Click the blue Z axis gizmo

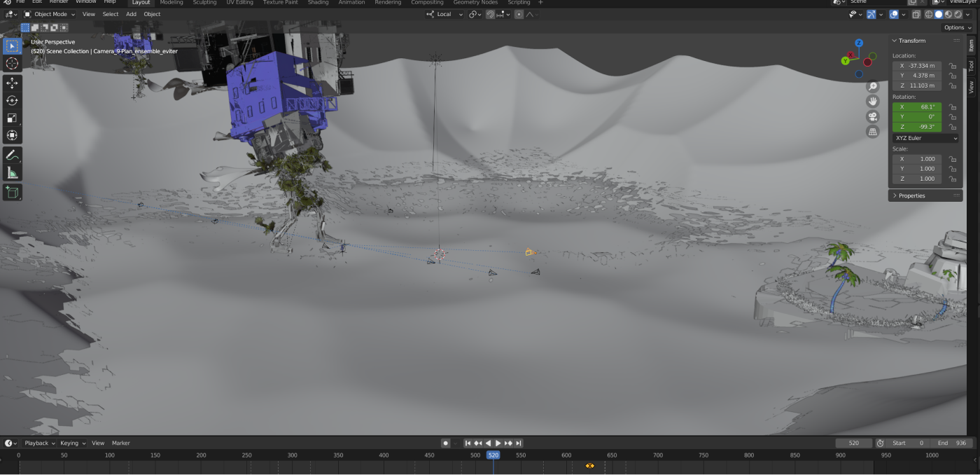(x=859, y=43)
